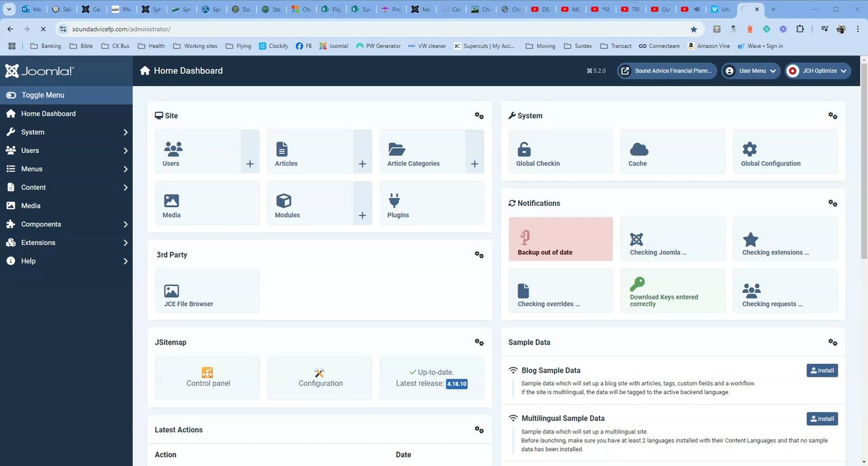Open the User Menu dropdown
This screenshot has height=466, width=868.
click(x=751, y=71)
